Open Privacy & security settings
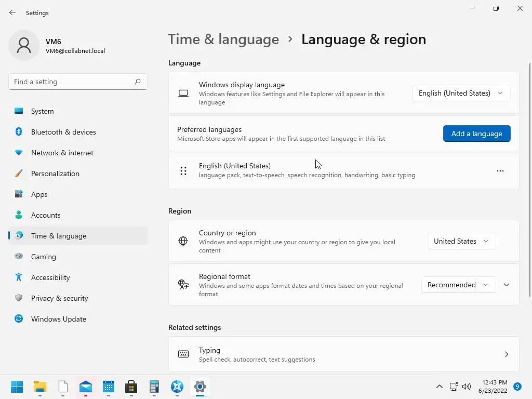 [x=78, y=298]
